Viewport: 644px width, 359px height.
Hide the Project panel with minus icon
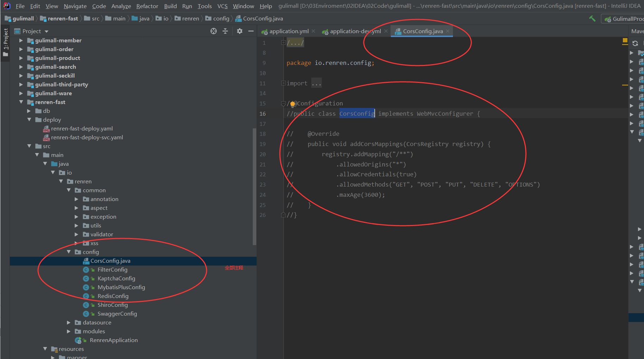pos(251,31)
